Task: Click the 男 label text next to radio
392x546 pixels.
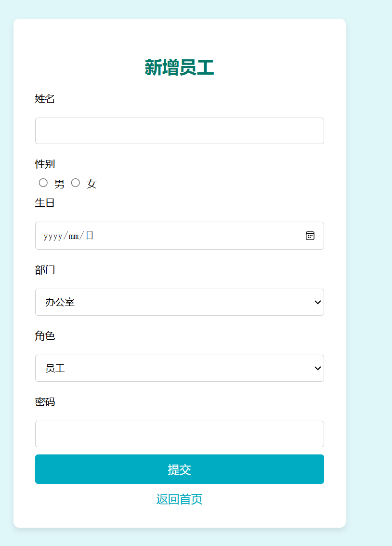Action: (59, 184)
